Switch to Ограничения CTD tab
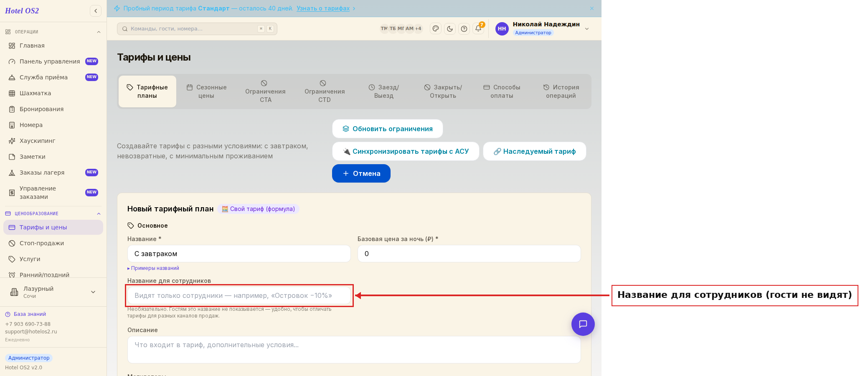The height and width of the screenshot is (376, 868). [x=325, y=91]
